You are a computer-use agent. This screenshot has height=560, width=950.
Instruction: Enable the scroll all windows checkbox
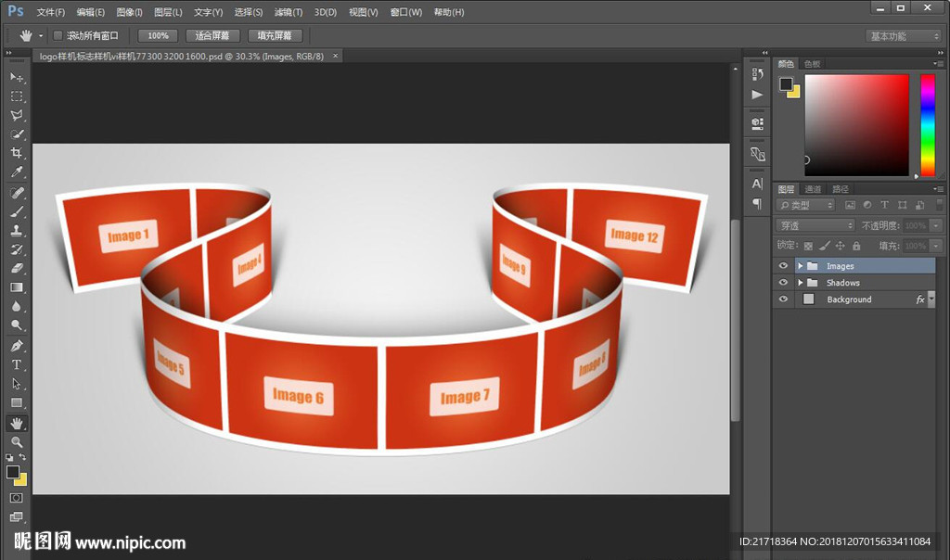pyautogui.click(x=58, y=35)
